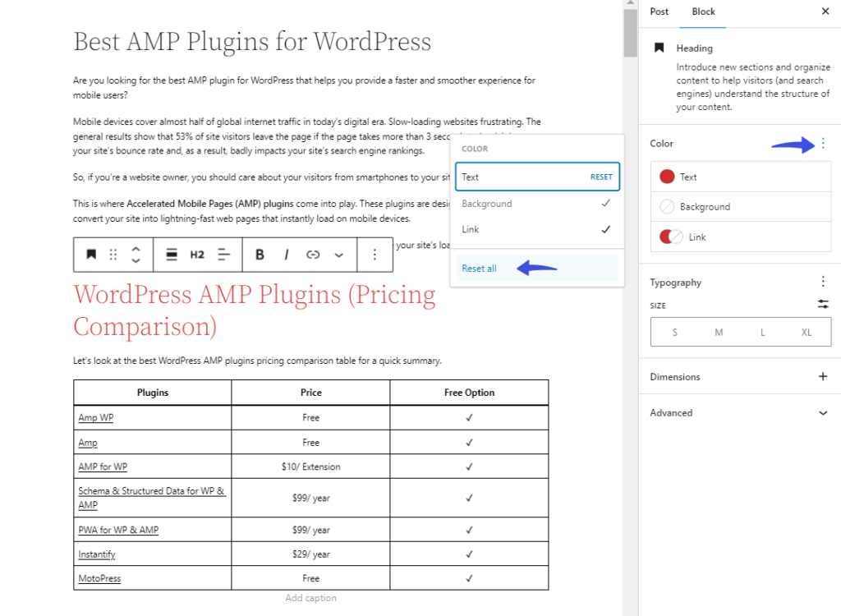Open Typography options three-dot menu
This screenshot has height=616, width=841.
coord(823,281)
